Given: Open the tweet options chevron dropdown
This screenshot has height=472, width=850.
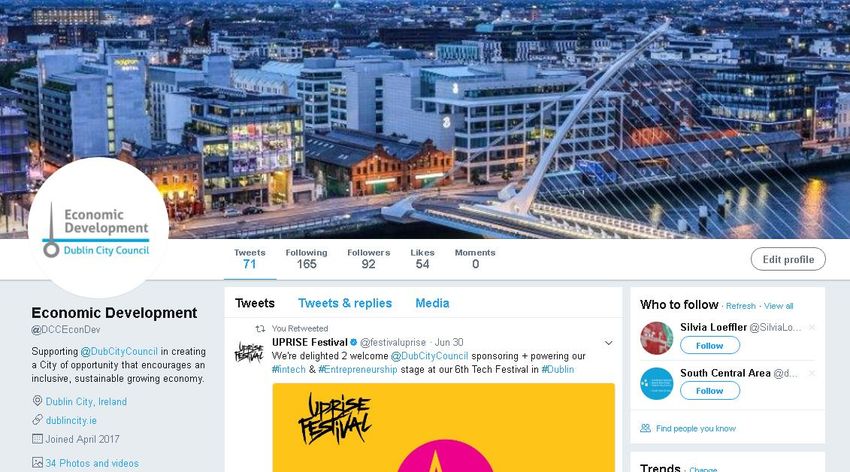Looking at the screenshot, I should (x=608, y=343).
